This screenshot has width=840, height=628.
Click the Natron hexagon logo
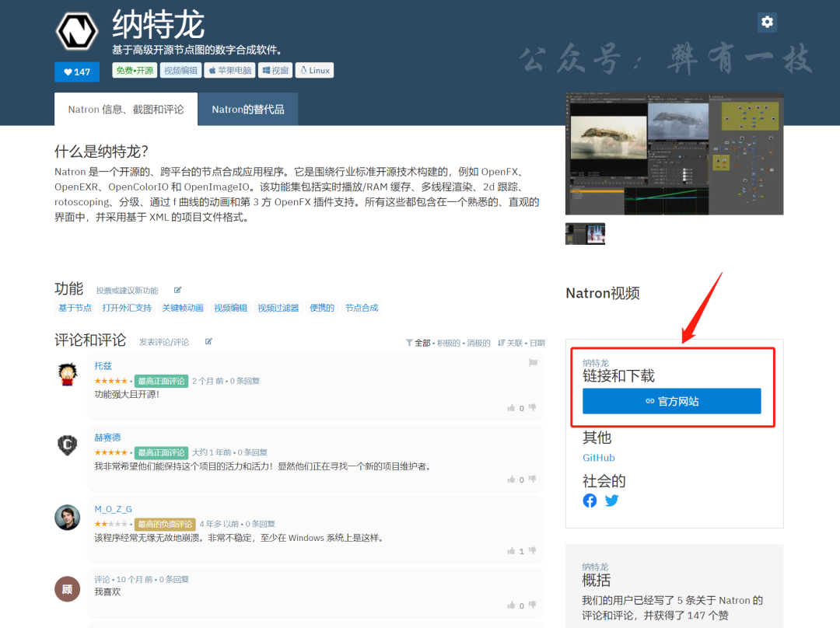point(76,31)
